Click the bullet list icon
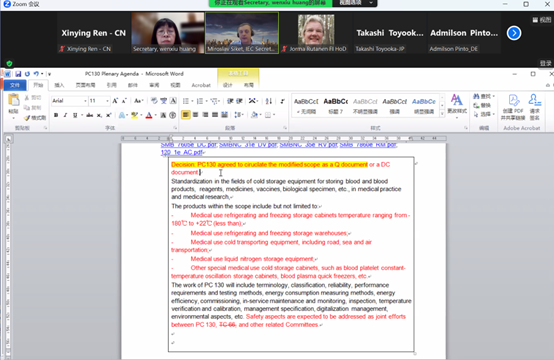 186,101
